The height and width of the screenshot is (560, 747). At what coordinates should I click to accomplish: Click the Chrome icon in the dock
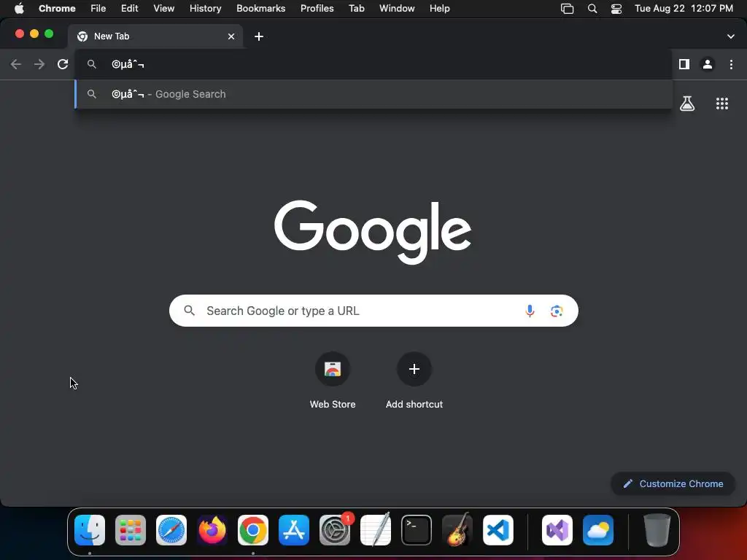click(x=253, y=530)
